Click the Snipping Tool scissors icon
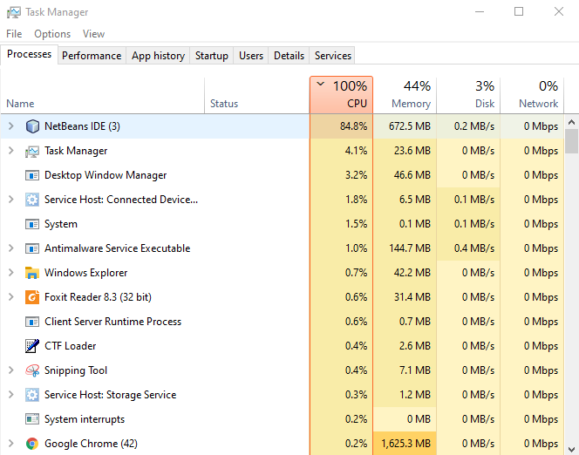This screenshot has width=579, height=455. coord(32,370)
